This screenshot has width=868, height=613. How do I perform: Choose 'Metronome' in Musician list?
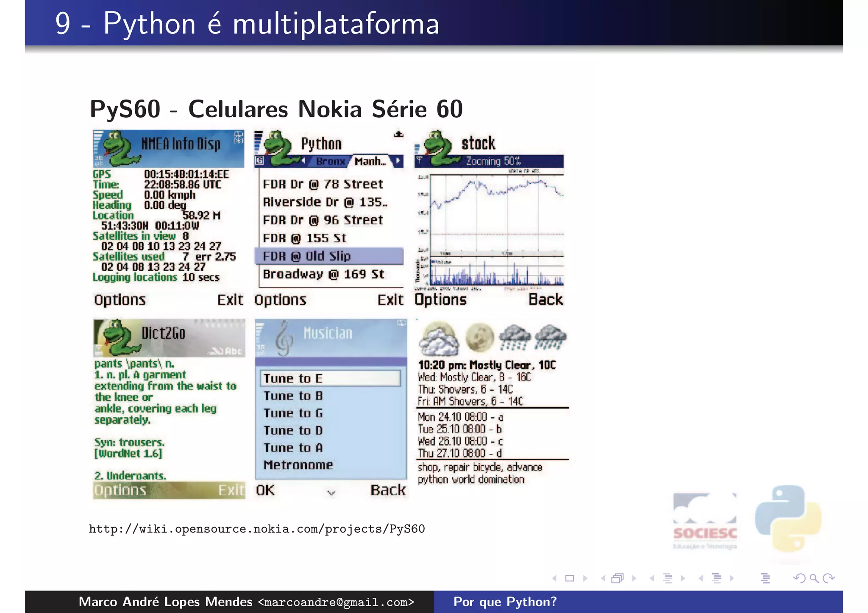tap(298, 465)
